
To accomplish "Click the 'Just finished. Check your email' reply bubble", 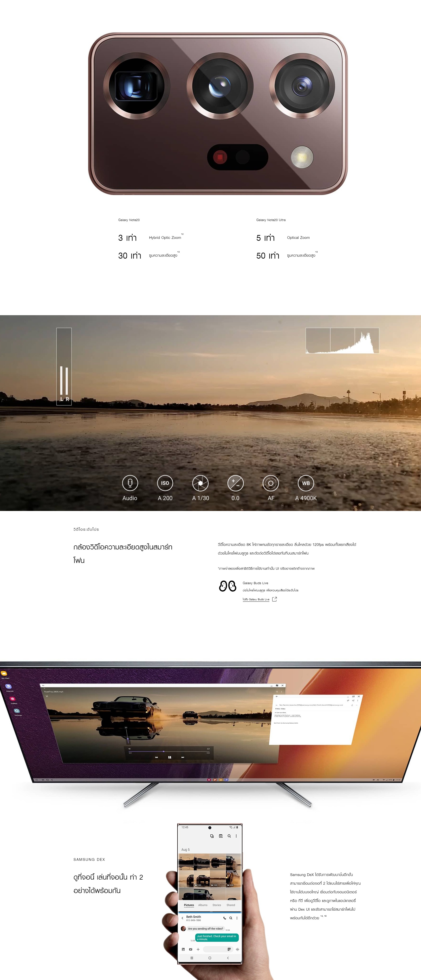I will (x=217, y=938).
